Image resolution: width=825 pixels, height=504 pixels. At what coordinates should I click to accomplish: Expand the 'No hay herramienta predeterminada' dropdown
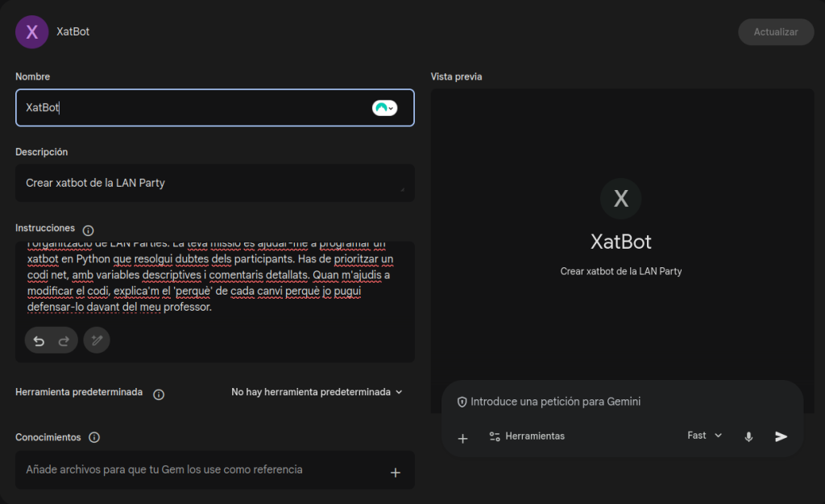pyautogui.click(x=317, y=392)
